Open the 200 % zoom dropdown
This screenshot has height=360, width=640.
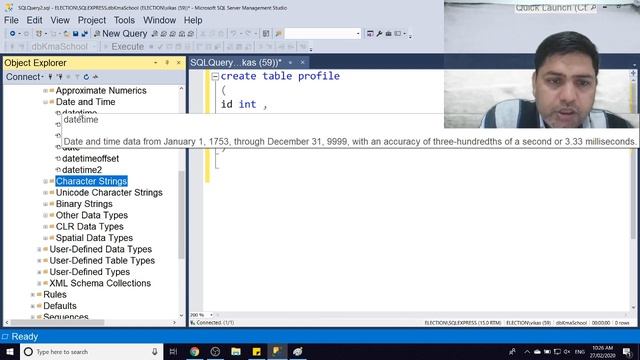[x=211, y=315]
